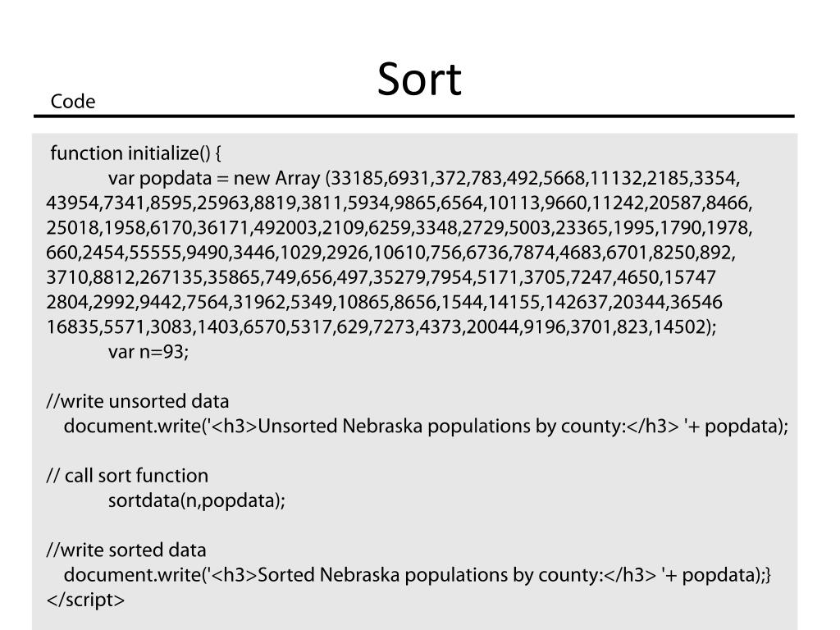Click the "var n=93;" line

[x=148, y=352]
